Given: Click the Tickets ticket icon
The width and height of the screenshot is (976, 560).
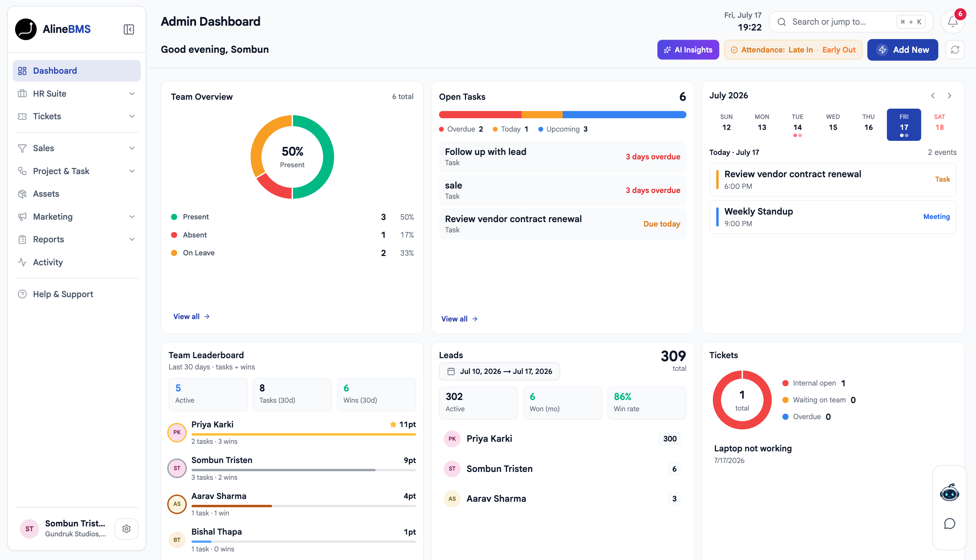Looking at the screenshot, I should 22,116.
